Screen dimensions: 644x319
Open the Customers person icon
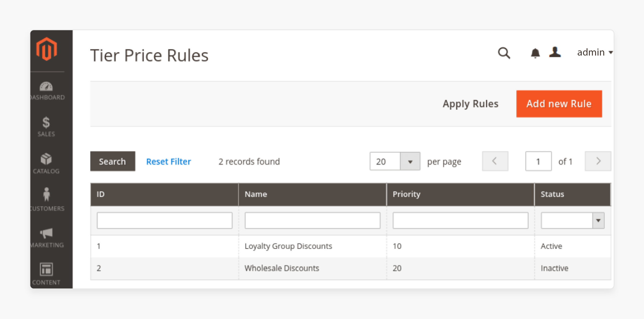[x=46, y=194]
